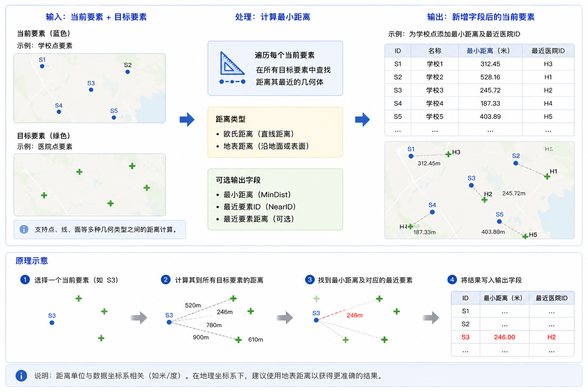This screenshot has width=588, height=392.
Task: Select school point S5 on the input map
Action: pos(114,118)
